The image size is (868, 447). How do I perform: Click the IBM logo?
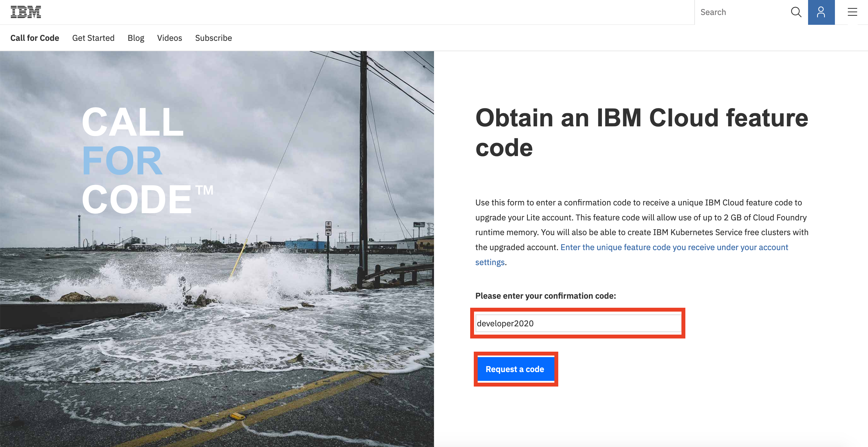point(26,12)
